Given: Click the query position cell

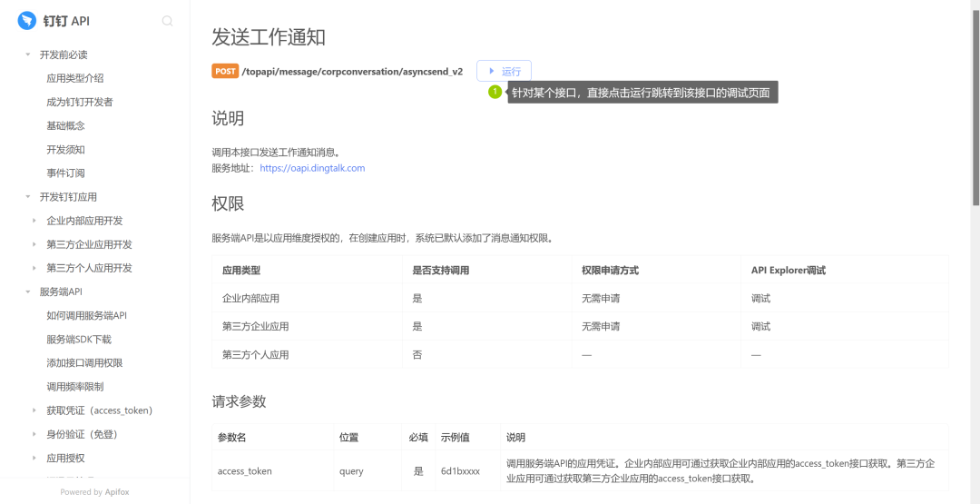Looking at the screenshot, I should point(351,471).
